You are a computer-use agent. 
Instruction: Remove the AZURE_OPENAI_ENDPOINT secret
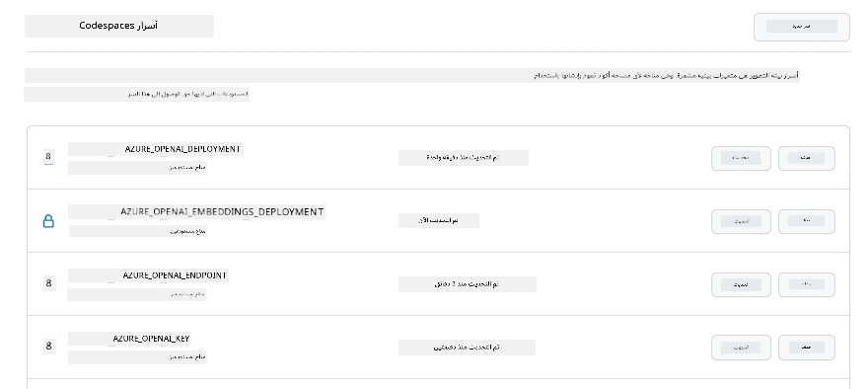coord(807,284)
